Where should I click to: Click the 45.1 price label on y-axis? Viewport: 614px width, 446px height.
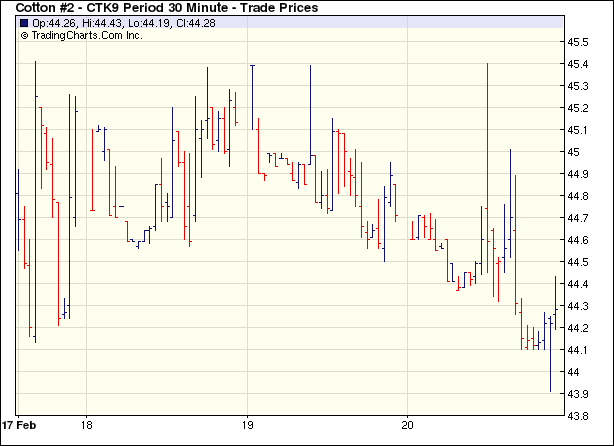[579, 130]
